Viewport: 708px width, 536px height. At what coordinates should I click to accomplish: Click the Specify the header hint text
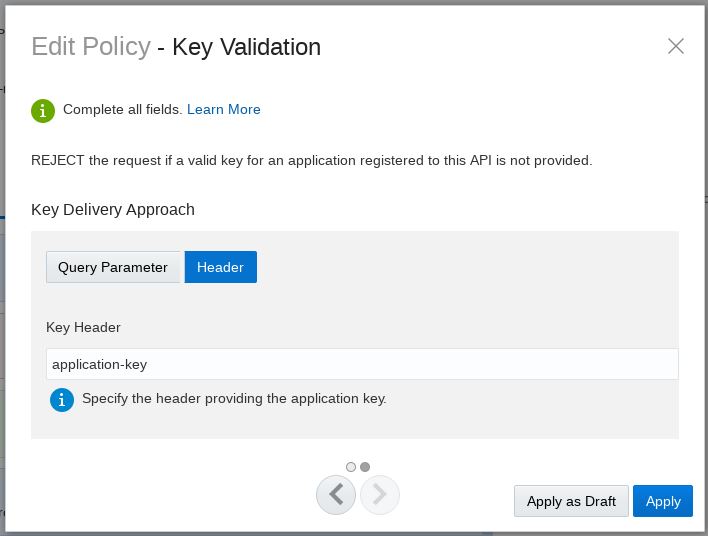(234, 398)
